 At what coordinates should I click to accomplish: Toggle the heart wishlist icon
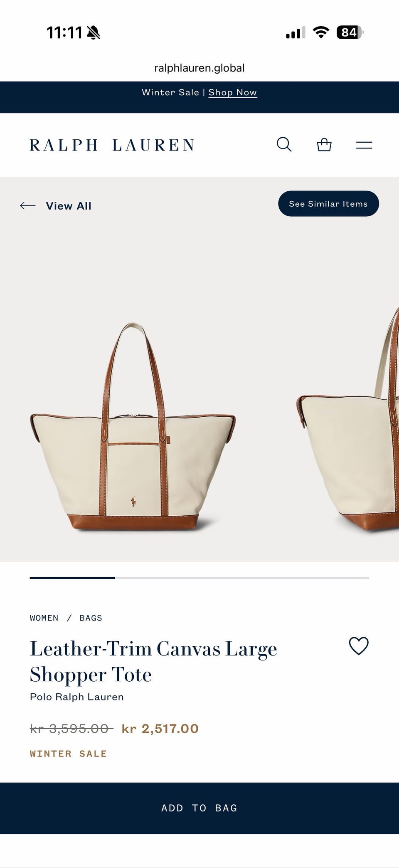[359, 646]
